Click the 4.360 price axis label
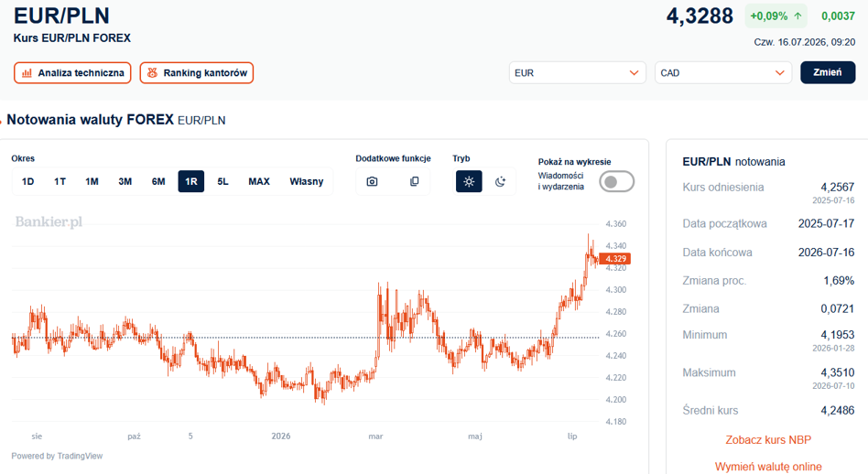The width and height of the screenshot is (868, 474). [616, 224]
